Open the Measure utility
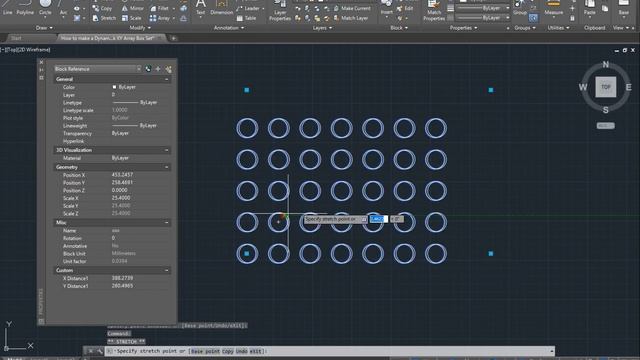Image resolution: width=640 pixels, height=360 pixels. point(554,7)
